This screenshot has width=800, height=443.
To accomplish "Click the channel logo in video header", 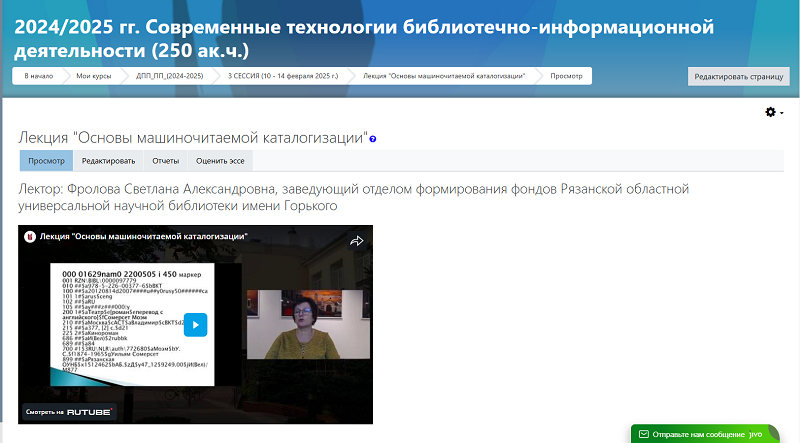I will [29, 237].
